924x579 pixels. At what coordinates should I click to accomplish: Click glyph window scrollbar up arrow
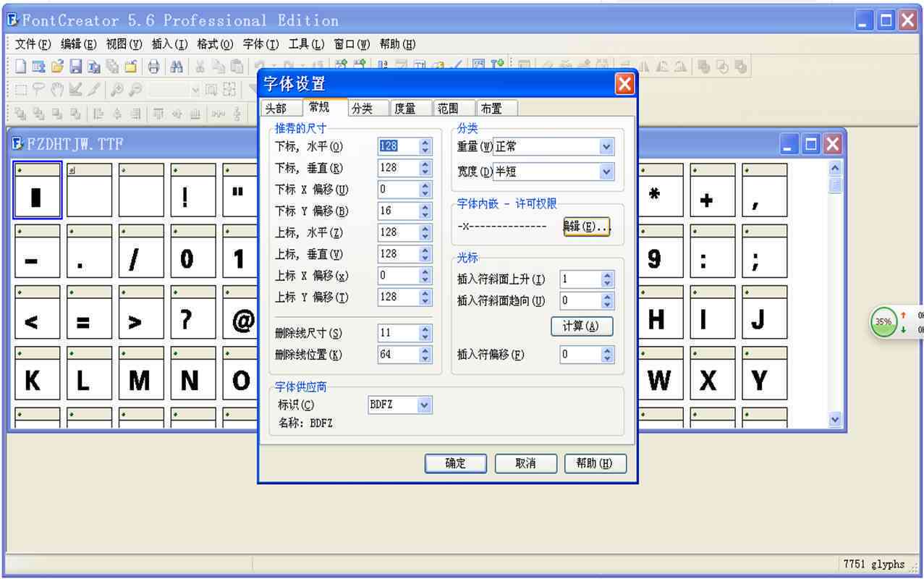pyautogui.click(x=835, y=167)
